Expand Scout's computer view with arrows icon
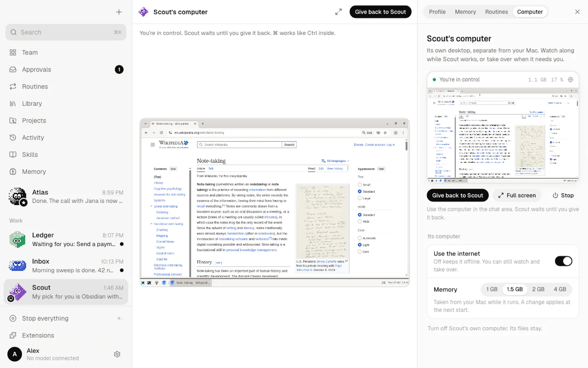The image size is (588, 368). click(x=338, y=12)
